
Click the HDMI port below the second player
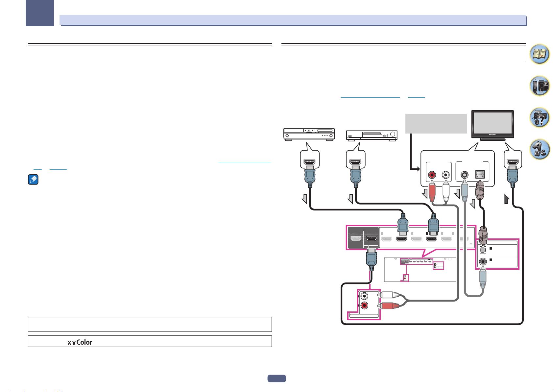[356, 162]
